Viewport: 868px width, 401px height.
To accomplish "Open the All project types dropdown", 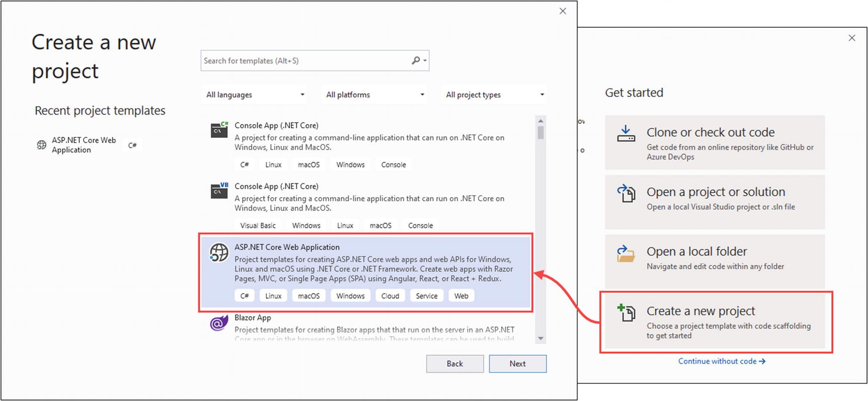I will tap(495, 95).
